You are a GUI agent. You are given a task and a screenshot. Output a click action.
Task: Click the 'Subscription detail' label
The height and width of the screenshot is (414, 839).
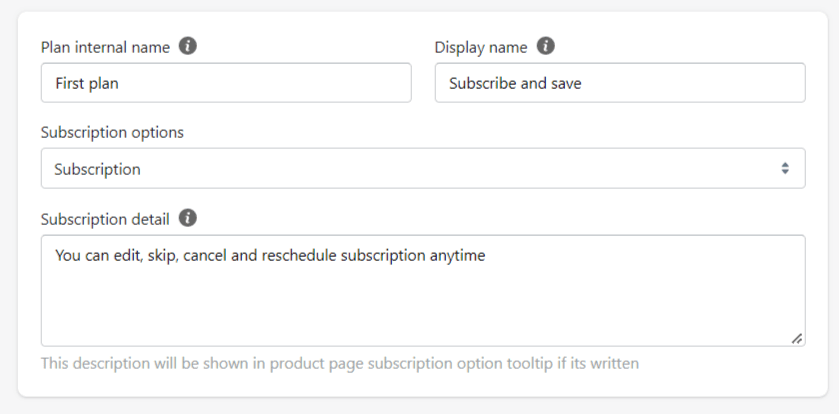(105, 217)
